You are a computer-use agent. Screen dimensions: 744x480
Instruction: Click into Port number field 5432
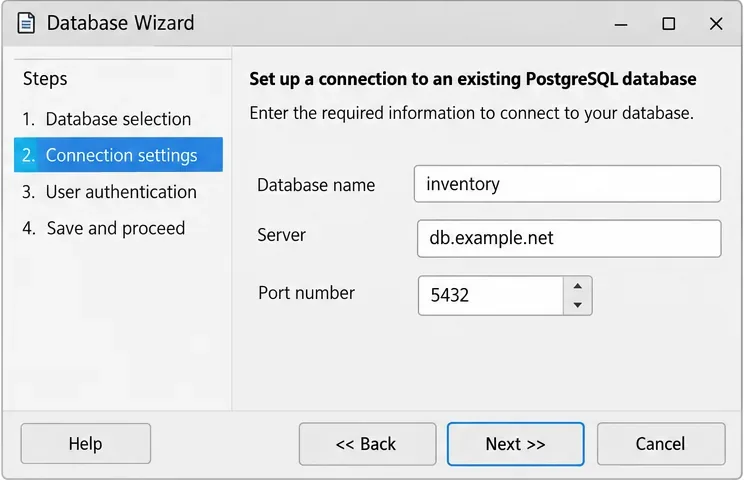pyautogui.click(x=491, y=295)
